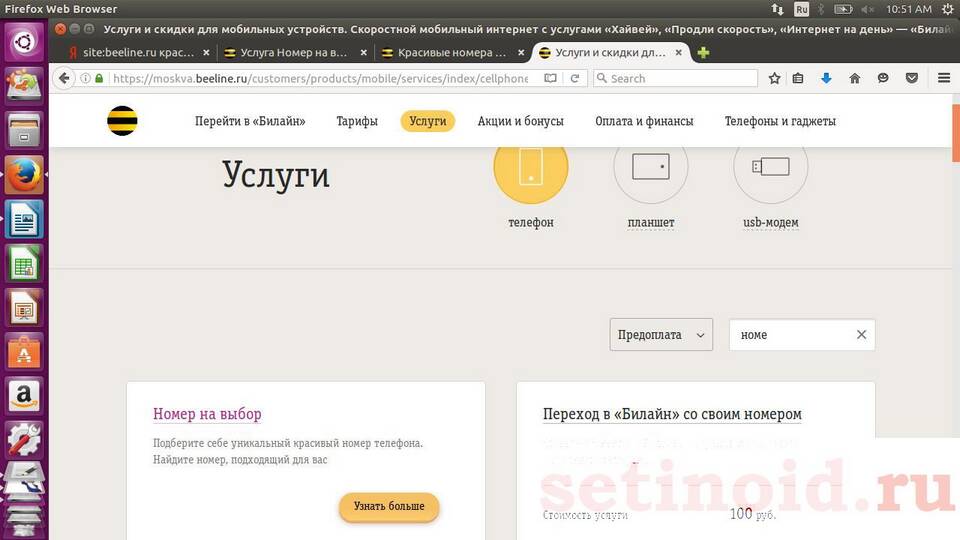Viewport: 960px width, 540px height.
Task: Open bookmarks list icon
Action: (798, 78)
